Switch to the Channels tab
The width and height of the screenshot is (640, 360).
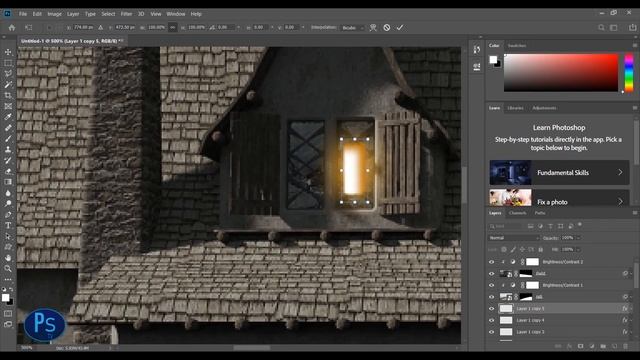click(518, 213)
